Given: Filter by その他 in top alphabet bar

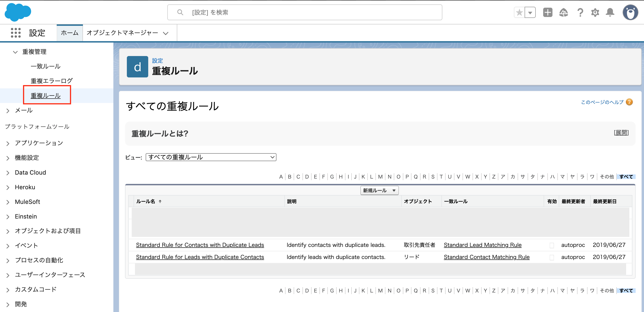Looking at the screenshot, I should coord(607,177).
